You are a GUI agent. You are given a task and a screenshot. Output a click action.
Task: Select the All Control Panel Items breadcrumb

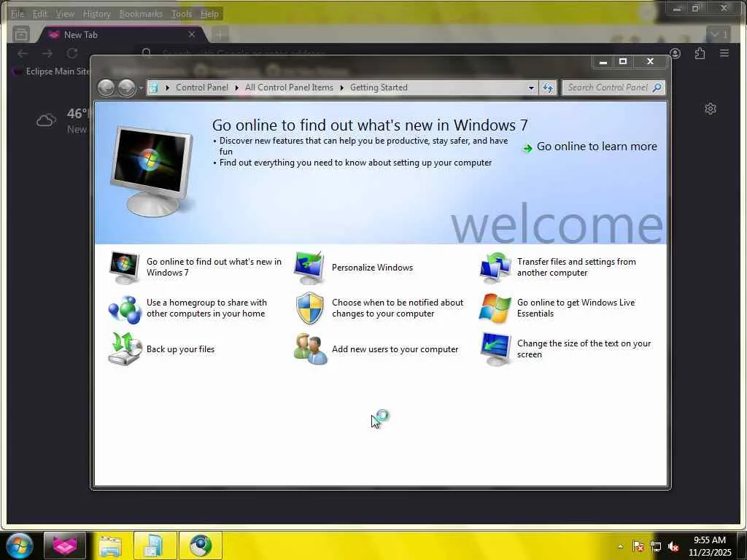[x=289, y=87]
